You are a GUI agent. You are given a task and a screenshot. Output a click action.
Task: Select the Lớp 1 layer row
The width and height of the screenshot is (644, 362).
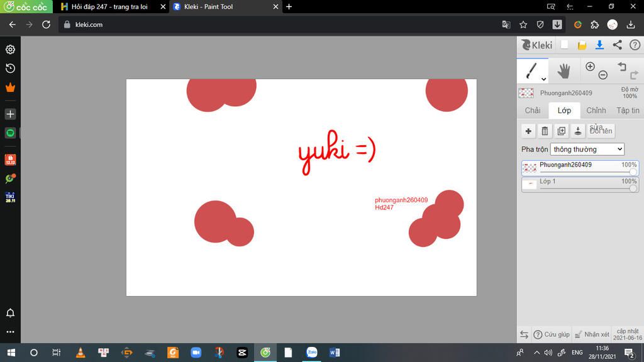coord(580,184)
